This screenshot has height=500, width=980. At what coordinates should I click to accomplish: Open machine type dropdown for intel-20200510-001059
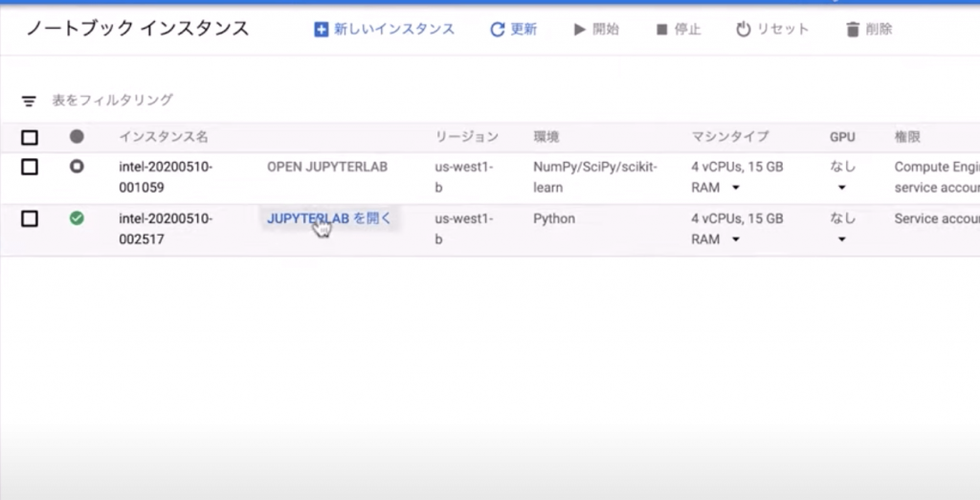[x=736, y=188]
